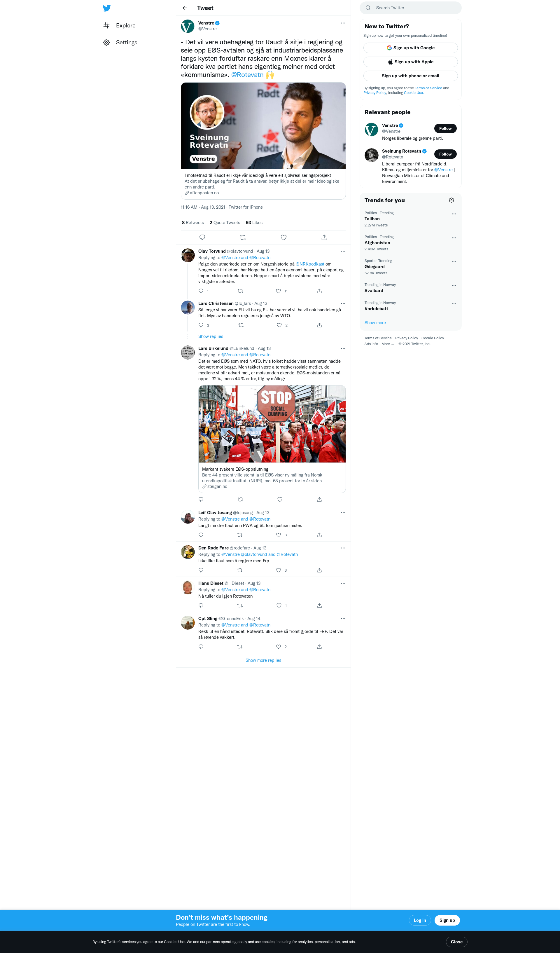This screenshot has width=560, height=953.
Task: Expand footer More menu
Action: point(388,344)
